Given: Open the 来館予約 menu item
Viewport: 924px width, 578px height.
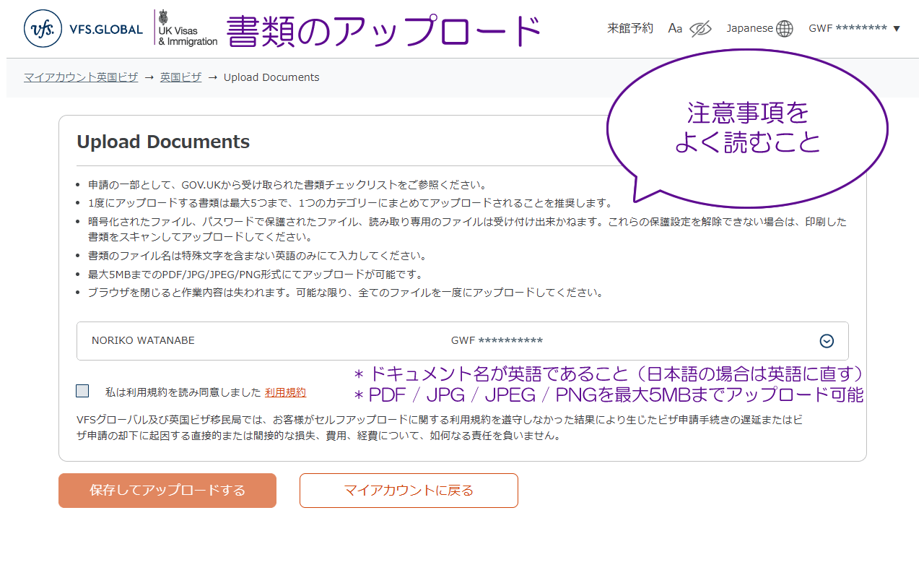Looking at the screenshot, I should [630, 28].
